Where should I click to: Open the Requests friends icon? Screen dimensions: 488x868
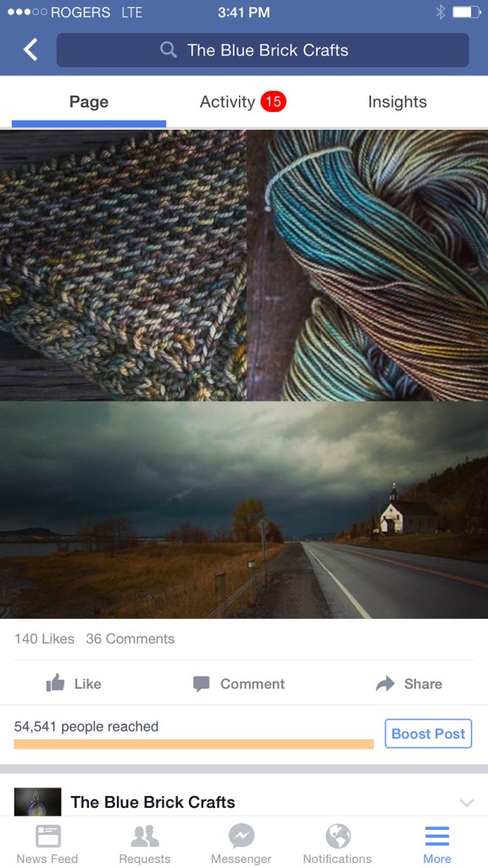[144, 843]
